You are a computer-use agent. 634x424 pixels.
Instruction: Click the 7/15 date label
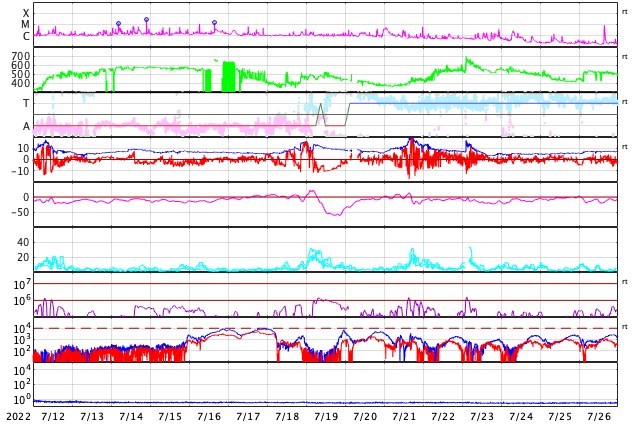tap(170, 417)
